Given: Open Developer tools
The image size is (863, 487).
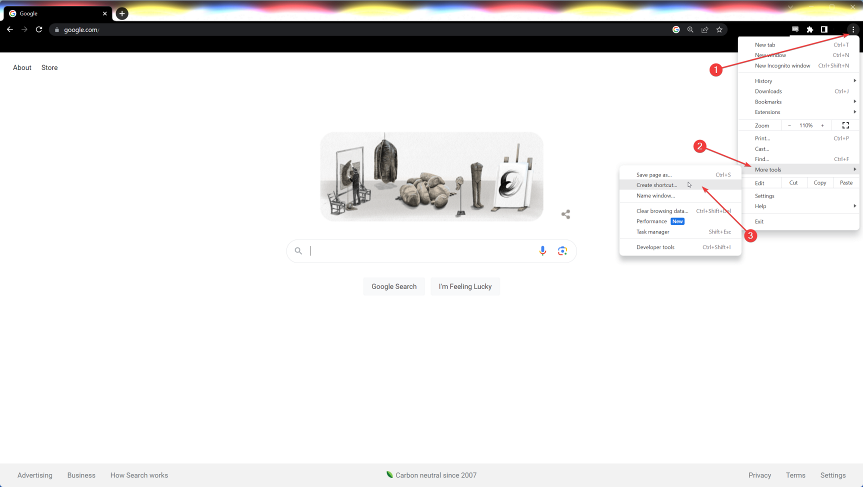Looking at the screenshot, I should coord(680,247).
